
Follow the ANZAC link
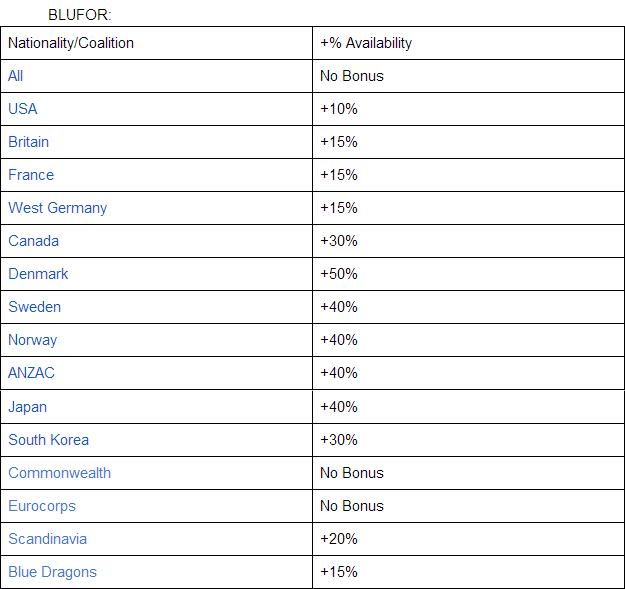[31, 373]
